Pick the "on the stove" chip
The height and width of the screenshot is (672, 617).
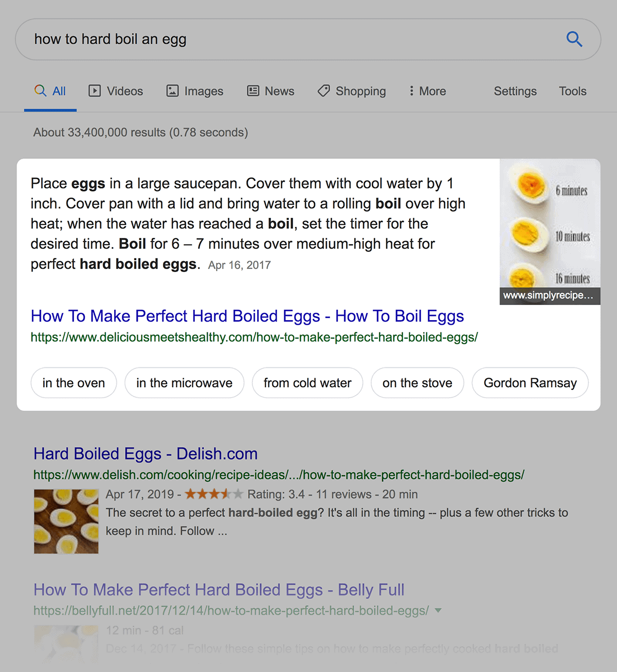[x=418, y=383]
